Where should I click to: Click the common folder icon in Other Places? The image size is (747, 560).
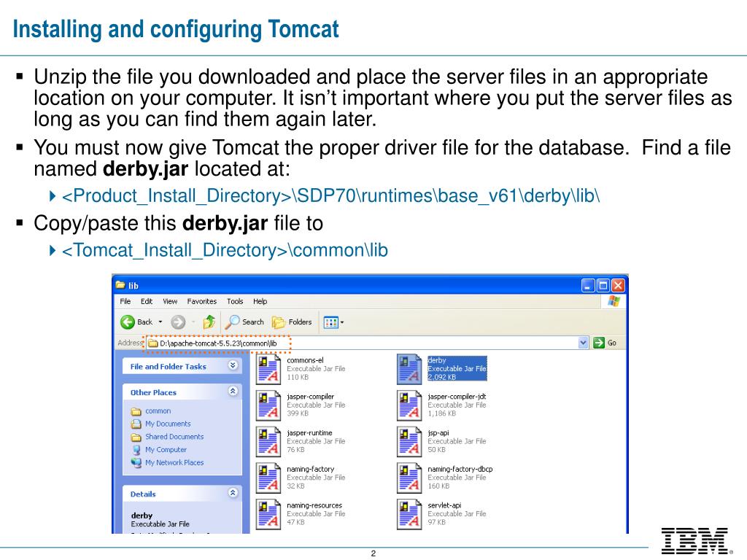[x=136, y=411]
